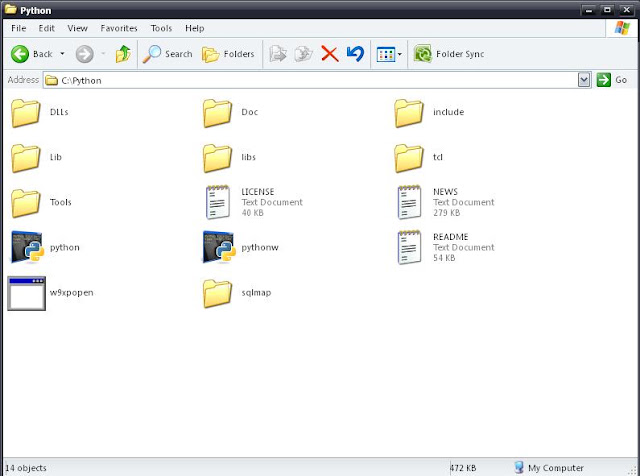Image resolution: width=640 pixels, height=476 pixels.
Task: Select the Doc folder icon
Action: [218, 113]
